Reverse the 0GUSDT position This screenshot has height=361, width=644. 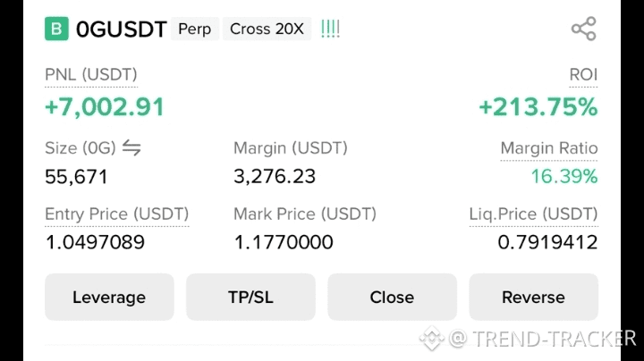click(x=533, y=297)
